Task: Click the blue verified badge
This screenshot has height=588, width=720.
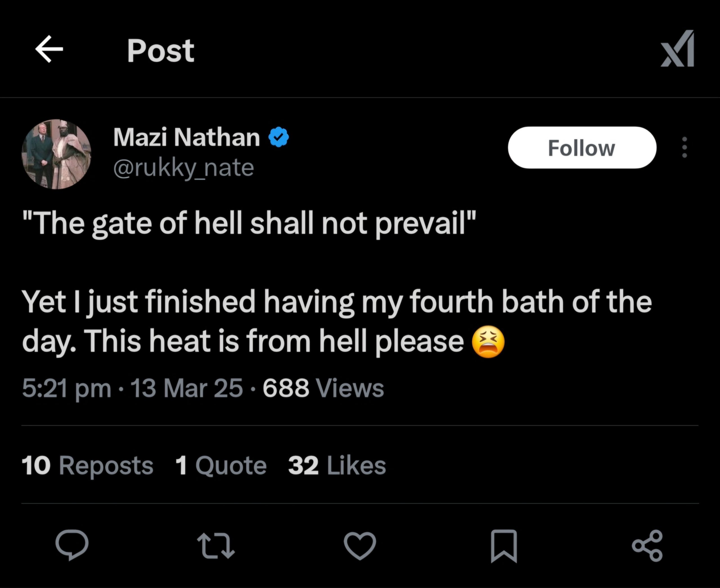Action: click(x=278, y=137)
